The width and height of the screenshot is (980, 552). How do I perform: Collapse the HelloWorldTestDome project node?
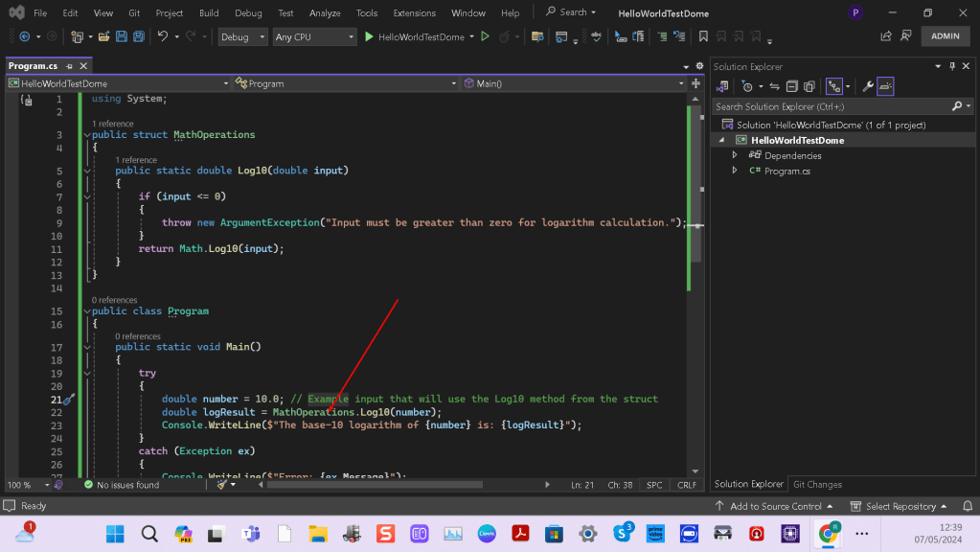[x=722, y=140]
